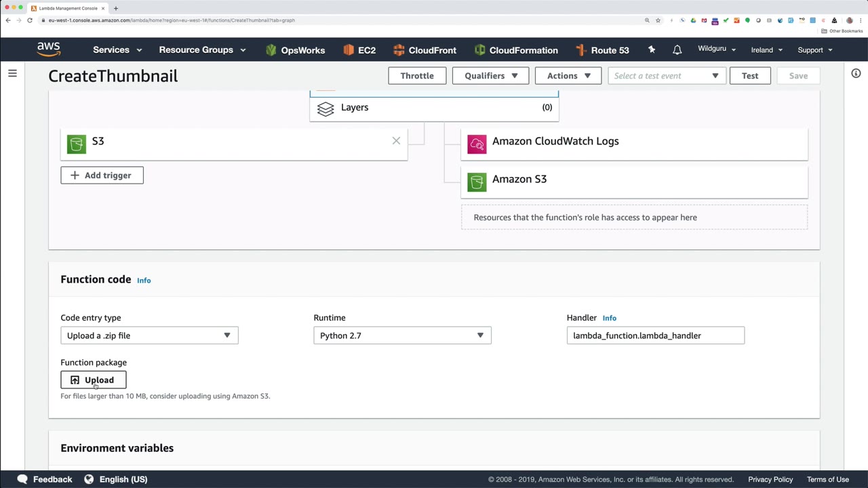
Task: Click the Upload function package button
Action: pos(93,380)
